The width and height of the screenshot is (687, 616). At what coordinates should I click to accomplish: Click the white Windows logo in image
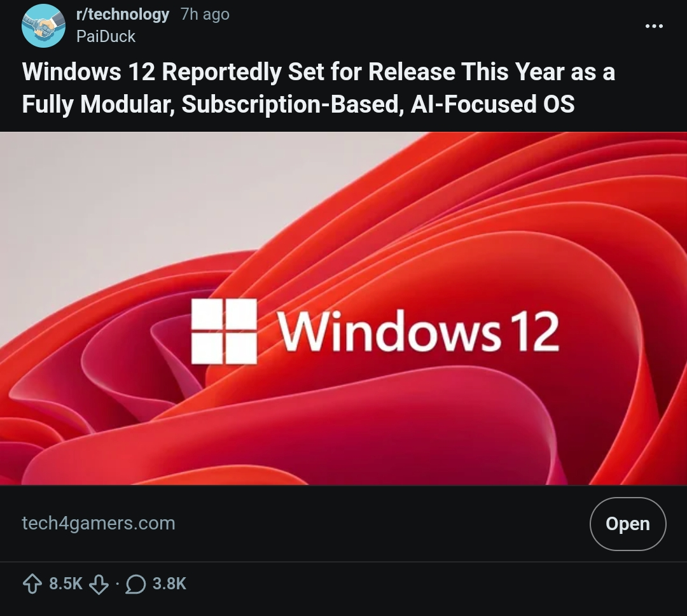coord(224,332)
